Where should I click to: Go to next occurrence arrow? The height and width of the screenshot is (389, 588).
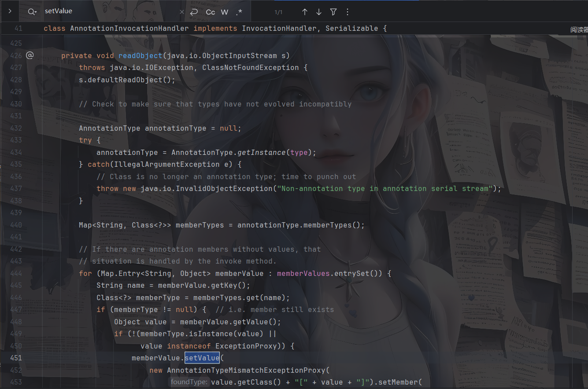click(x=319, y=12)
